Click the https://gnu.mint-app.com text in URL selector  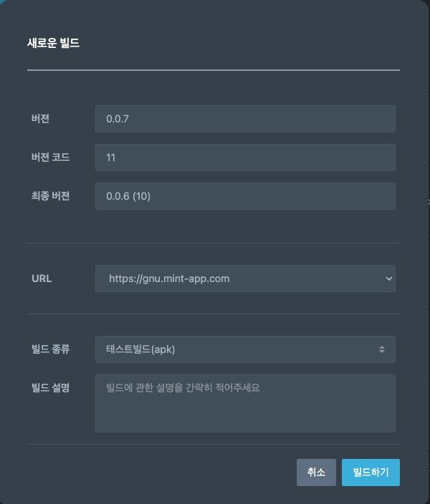(169, 278)
